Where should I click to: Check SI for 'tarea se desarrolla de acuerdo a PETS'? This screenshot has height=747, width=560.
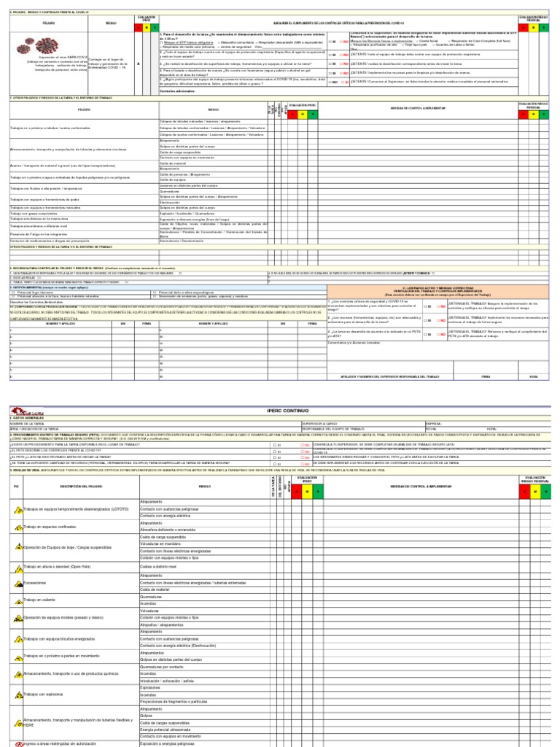pos(425,334)
